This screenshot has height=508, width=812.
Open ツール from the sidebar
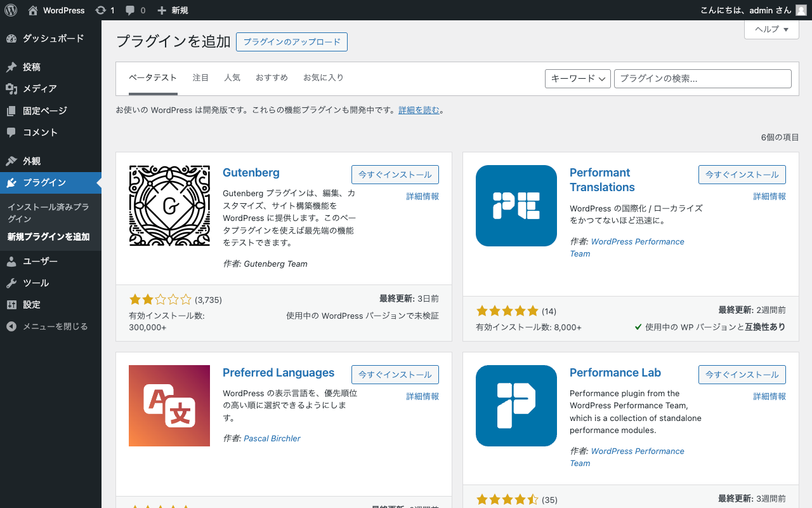[x=51, y=283]
